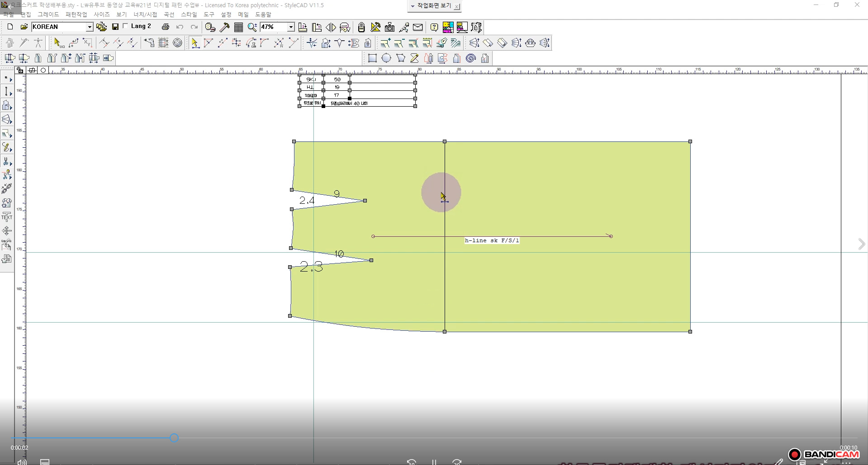Viewport: 868px width, 465px height.
Task: Click the video progress slider handle
Action: tap(174, 438)
